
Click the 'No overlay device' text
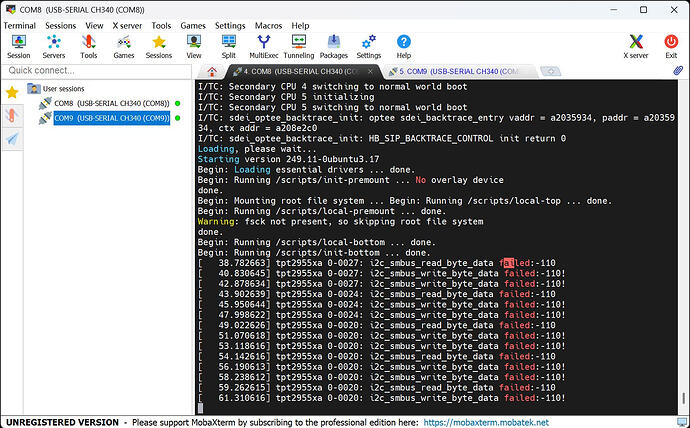(x=459, y=180)
